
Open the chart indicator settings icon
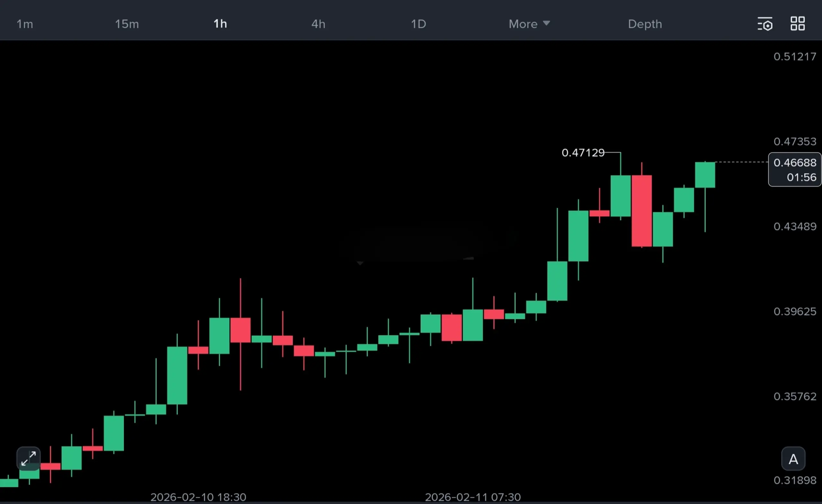(765, 24)
